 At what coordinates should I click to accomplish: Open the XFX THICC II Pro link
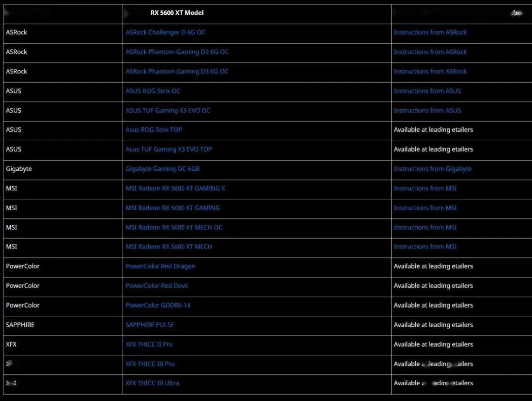click(149, 344)
